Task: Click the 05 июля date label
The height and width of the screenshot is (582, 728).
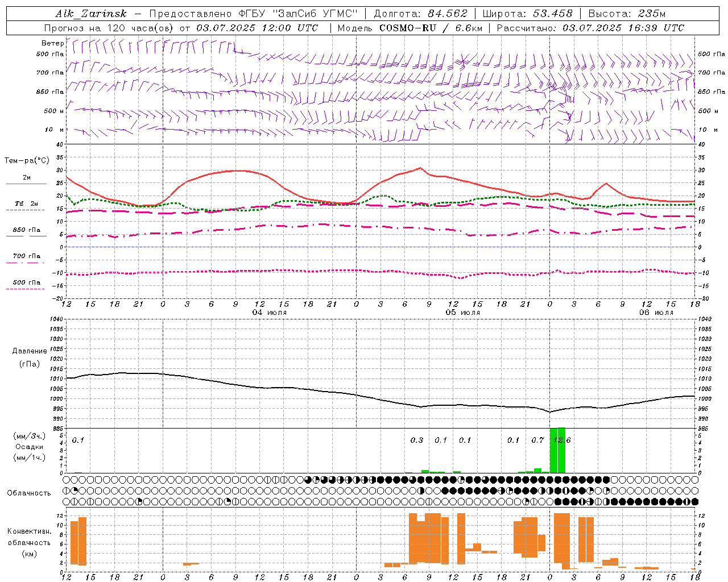Action: pos(463,313)
